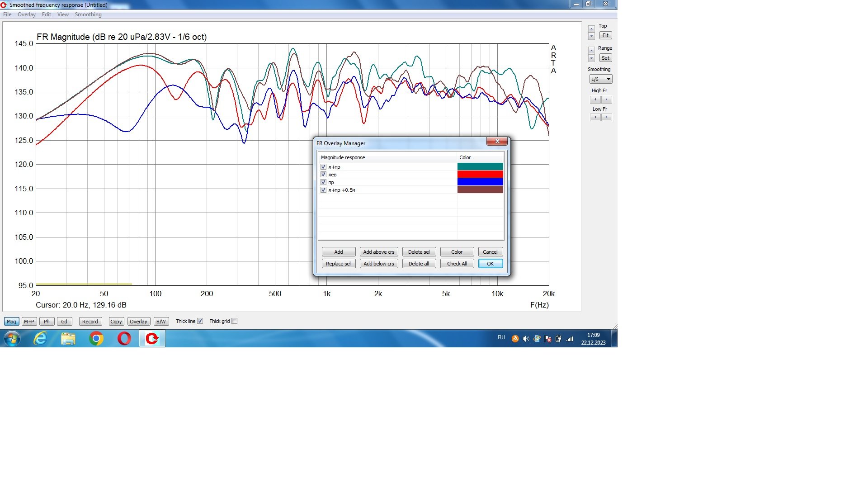Open Windows Explorer folder icon in taskbar

[x=68, y=338]
